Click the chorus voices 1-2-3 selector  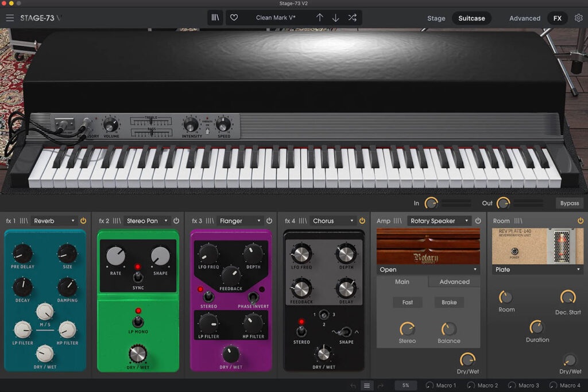324,315
